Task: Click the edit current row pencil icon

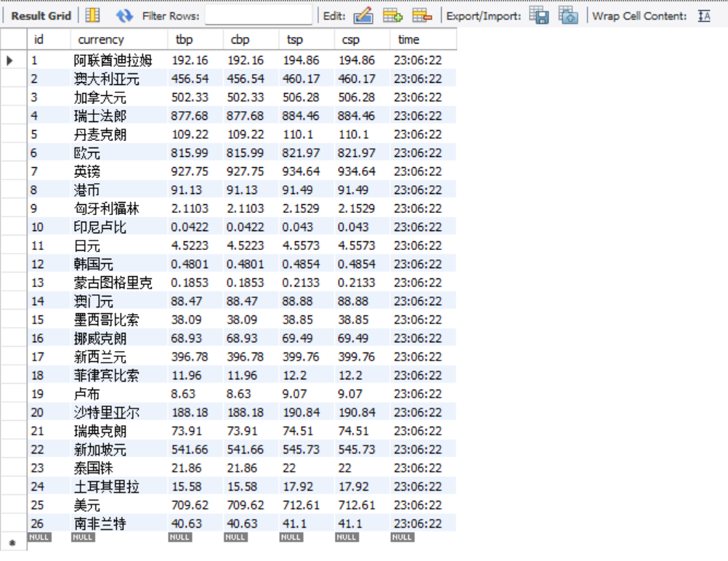Action: pos(363,15)
